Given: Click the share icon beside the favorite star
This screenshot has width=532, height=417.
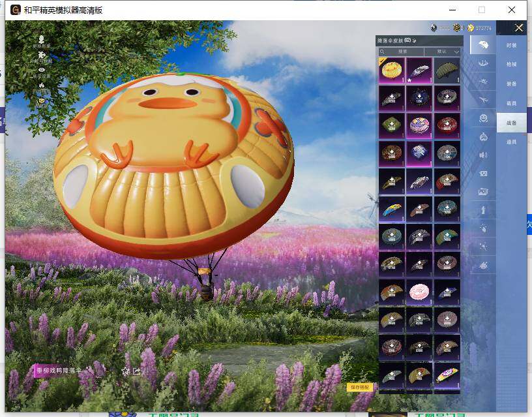Looking at the screenshot, I should click(x=137, y=371).
